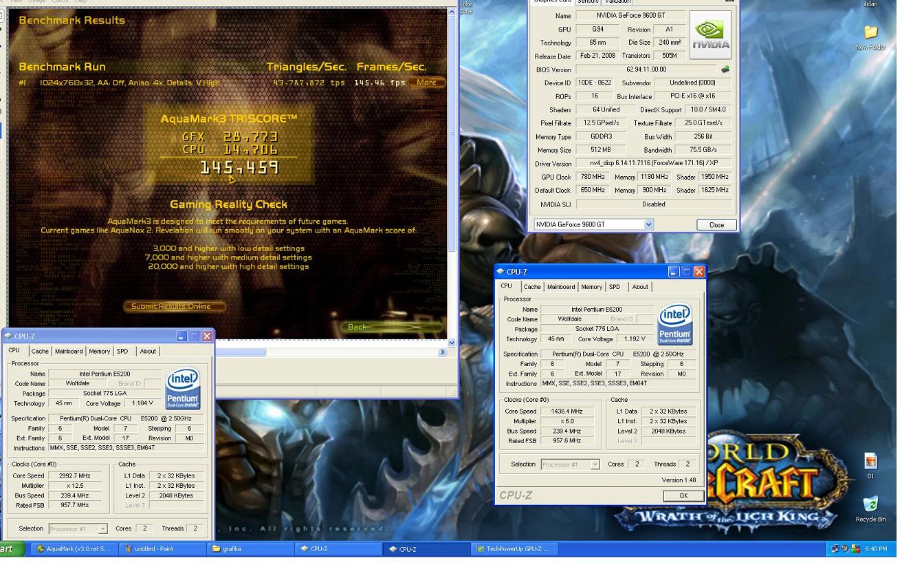Switch to Sensors tab in GPU-Z

587,2
